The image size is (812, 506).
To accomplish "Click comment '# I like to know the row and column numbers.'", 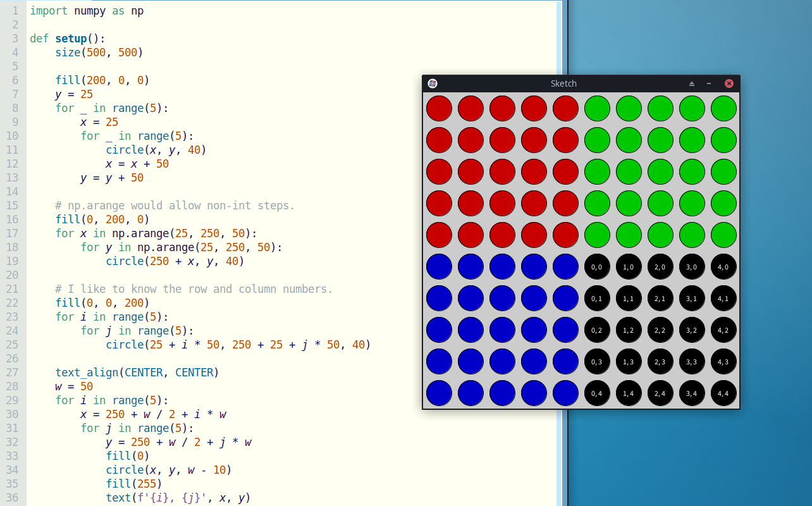I will [194, 289].
